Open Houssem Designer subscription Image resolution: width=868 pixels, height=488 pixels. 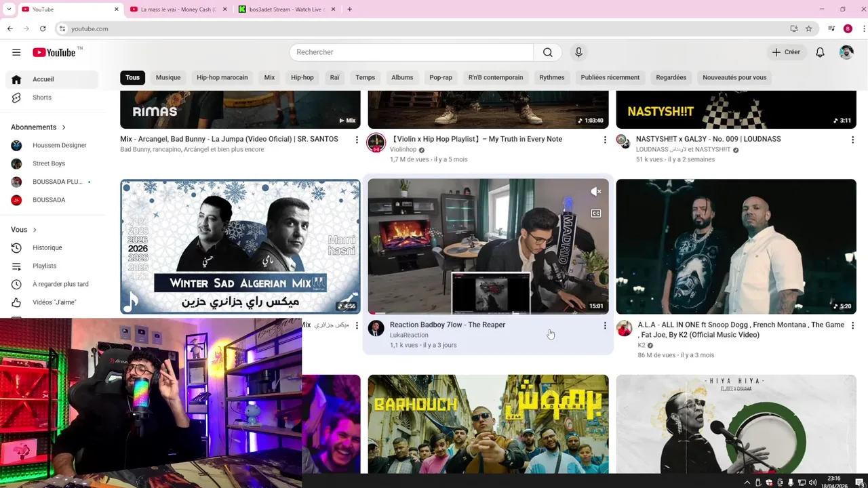tap(52, 146)
